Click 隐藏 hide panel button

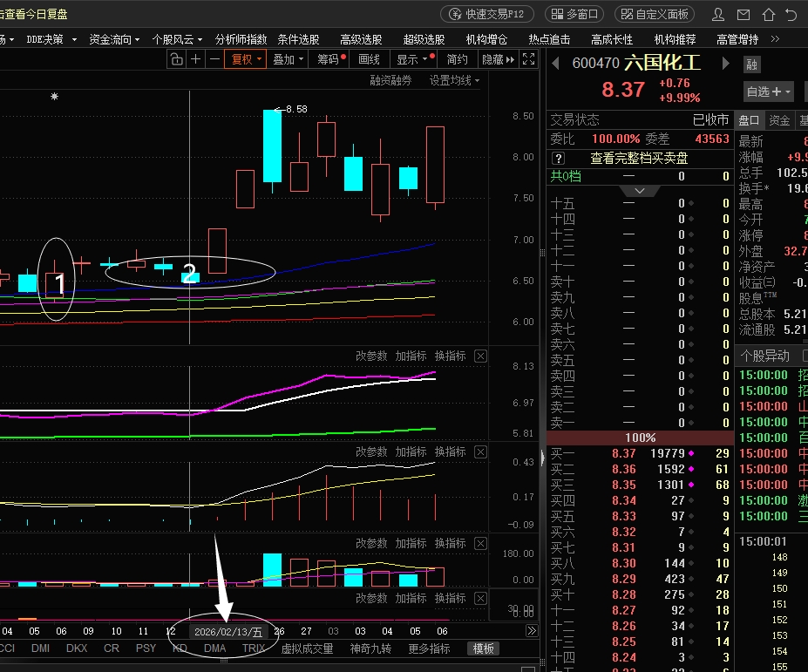pyautogui.click(x=499, y=59)
